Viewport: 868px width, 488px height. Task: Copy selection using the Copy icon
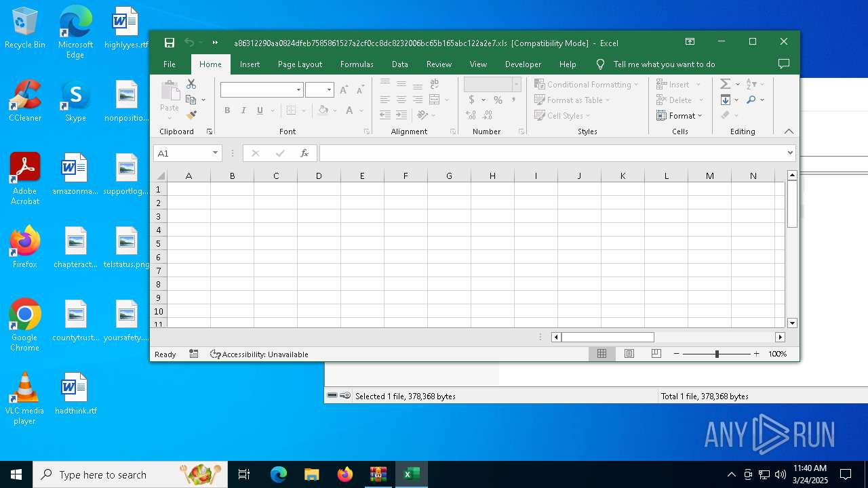coord(191,100)
